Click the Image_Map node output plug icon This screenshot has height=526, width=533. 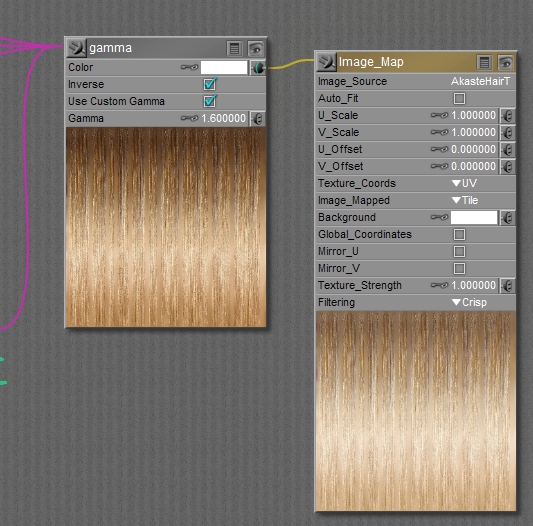(x=326, y=62)
